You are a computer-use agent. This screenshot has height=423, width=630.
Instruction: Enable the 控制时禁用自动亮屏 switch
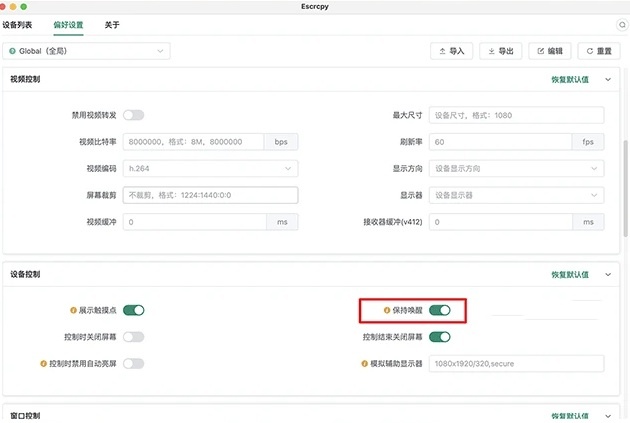click(x=133, y=364)
